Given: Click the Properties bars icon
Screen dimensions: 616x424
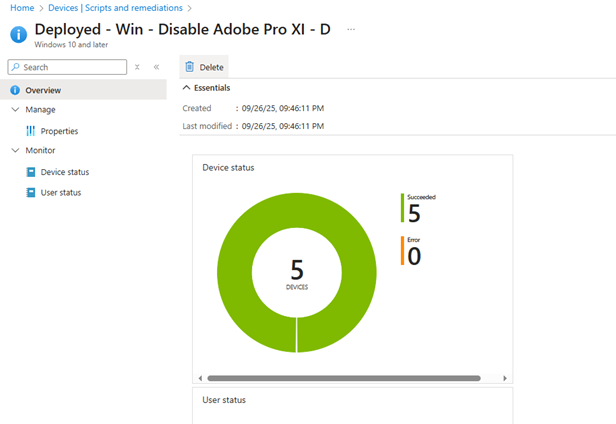Looking at the screenshot, I should [x=30, y=131].
